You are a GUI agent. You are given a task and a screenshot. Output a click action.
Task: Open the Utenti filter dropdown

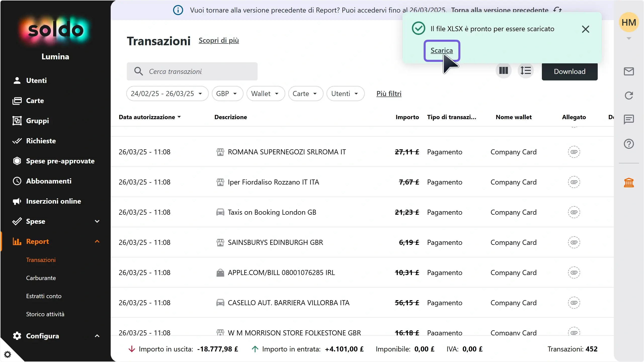pos(345,94)
